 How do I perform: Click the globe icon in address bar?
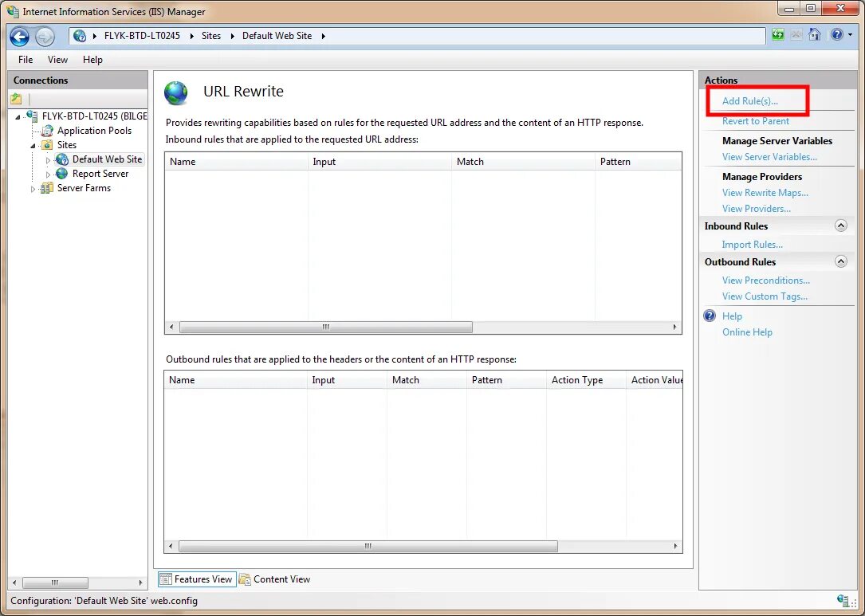point(80,36)
